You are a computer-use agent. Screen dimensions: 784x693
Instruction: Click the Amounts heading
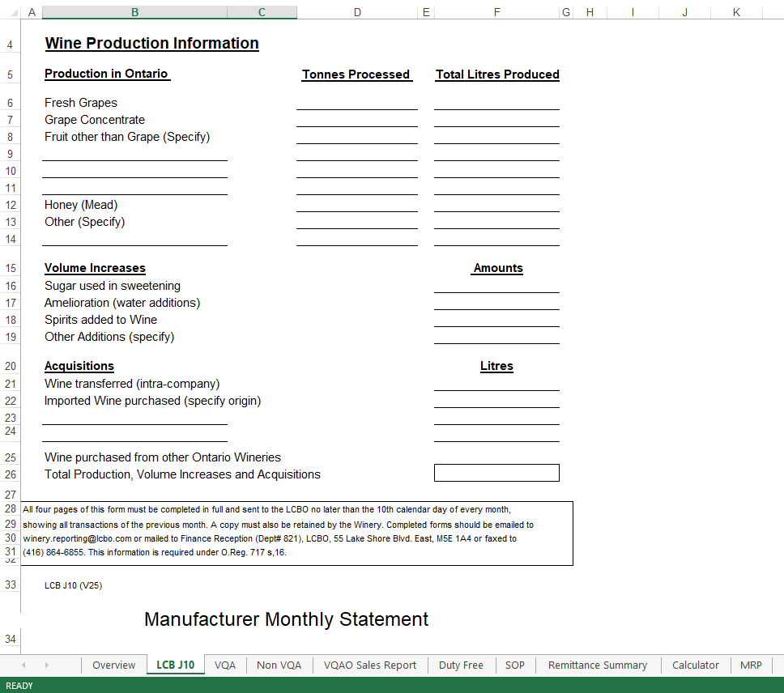[498, 268]
